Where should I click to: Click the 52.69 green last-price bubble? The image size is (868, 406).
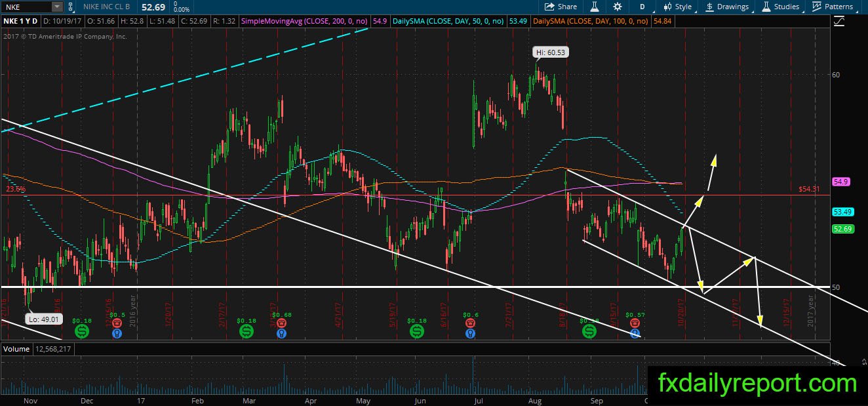pyautogui.click(x=842, y=229)
